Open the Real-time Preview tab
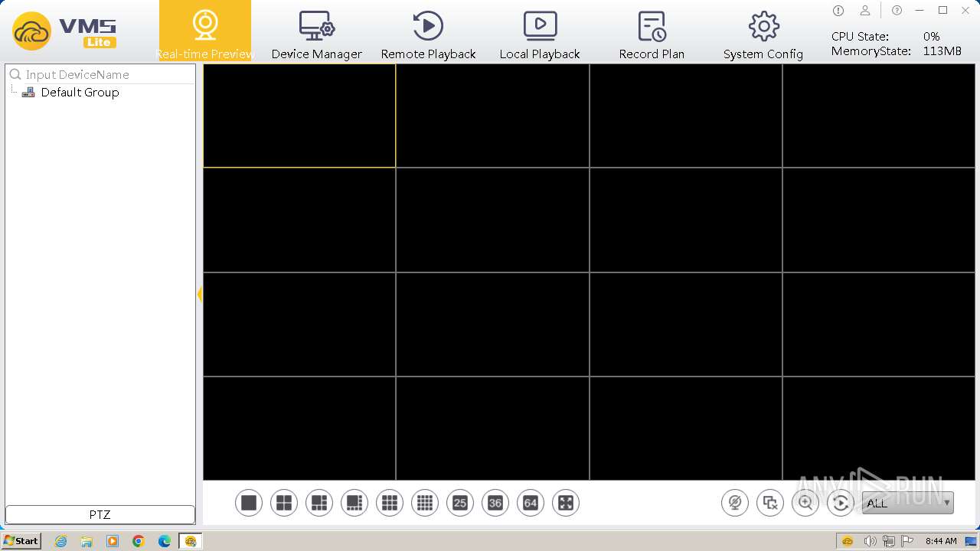This screenshot has height=551, width=980. point(205,32)
